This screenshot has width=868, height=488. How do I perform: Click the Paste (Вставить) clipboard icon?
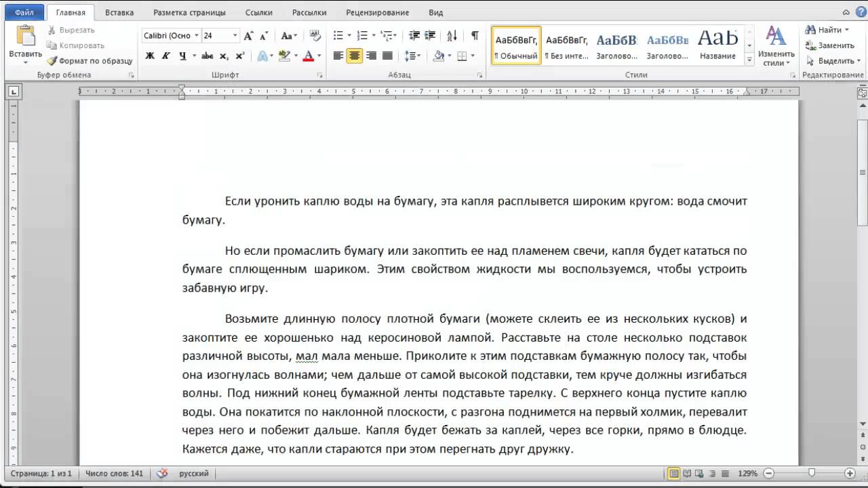click(26, 36)
